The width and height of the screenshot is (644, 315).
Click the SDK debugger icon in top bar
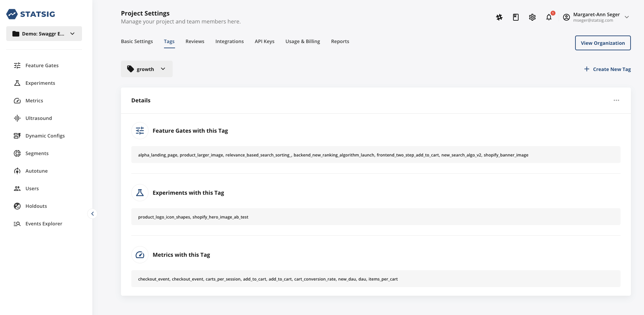pos(499,17)
